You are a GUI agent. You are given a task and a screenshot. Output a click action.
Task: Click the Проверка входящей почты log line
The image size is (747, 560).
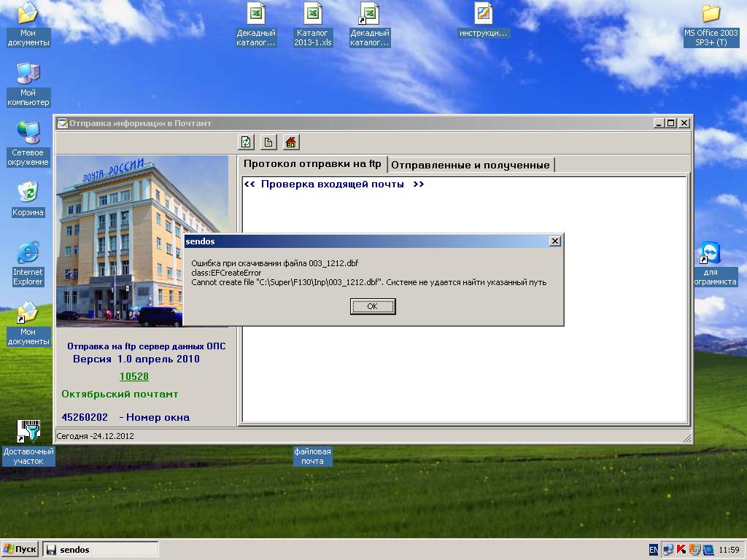(x=334, y=184)
